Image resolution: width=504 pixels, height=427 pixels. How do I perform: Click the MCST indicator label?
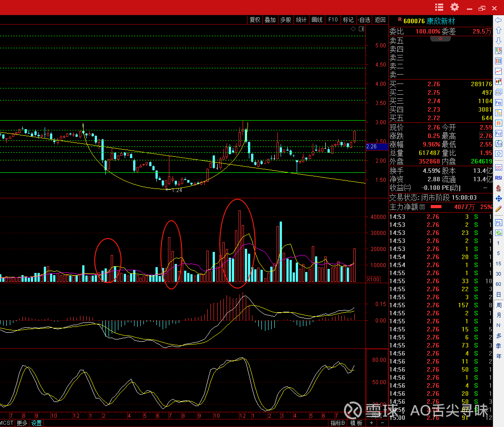click(7, 423)
